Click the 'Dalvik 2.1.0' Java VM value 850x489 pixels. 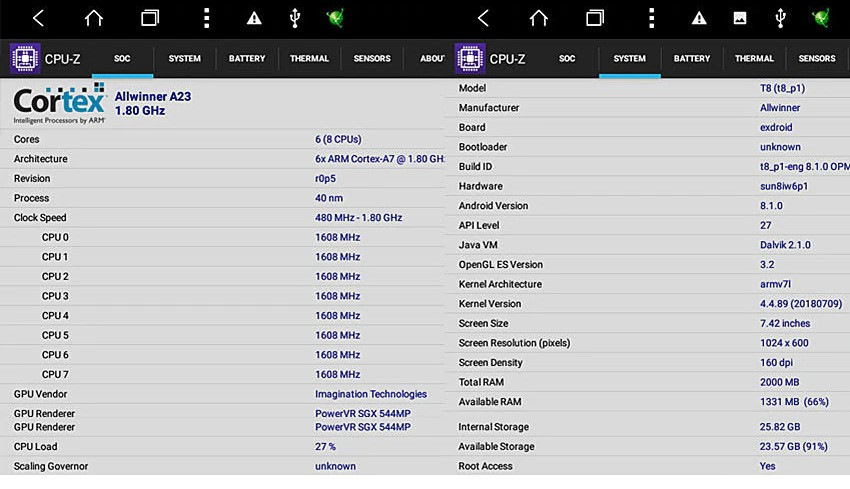coord(785,245)
